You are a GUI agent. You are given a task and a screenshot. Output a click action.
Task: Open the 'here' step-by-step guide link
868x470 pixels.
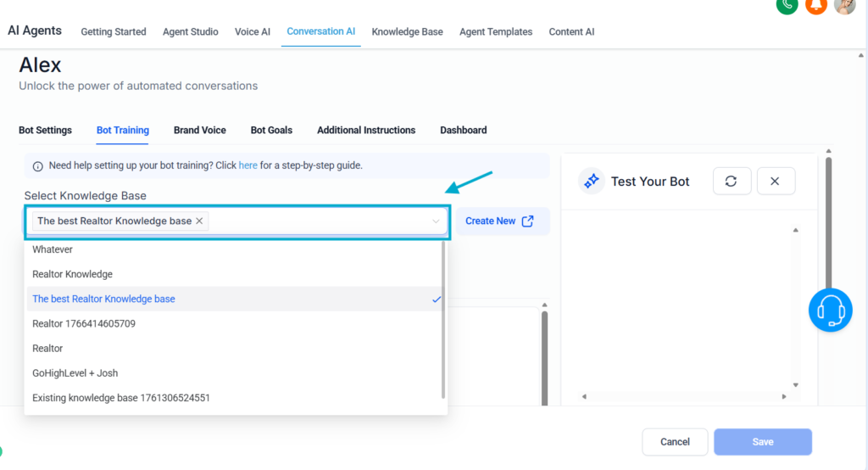tap(248, 165)
